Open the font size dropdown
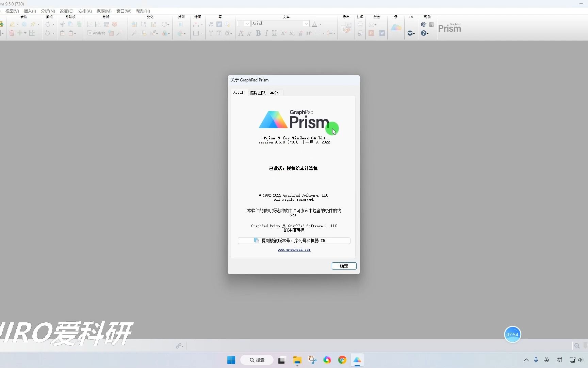This screenshot has width=588, height=368. click(248, 24)
